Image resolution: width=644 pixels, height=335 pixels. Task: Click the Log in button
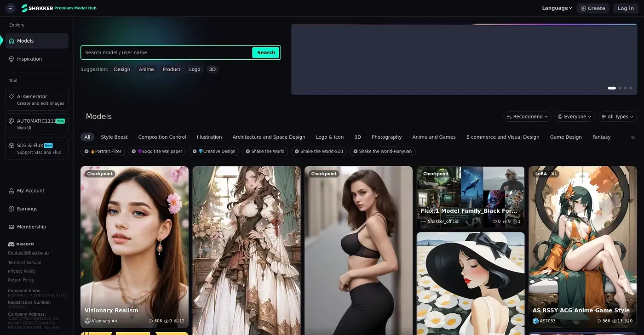(626, 8)
